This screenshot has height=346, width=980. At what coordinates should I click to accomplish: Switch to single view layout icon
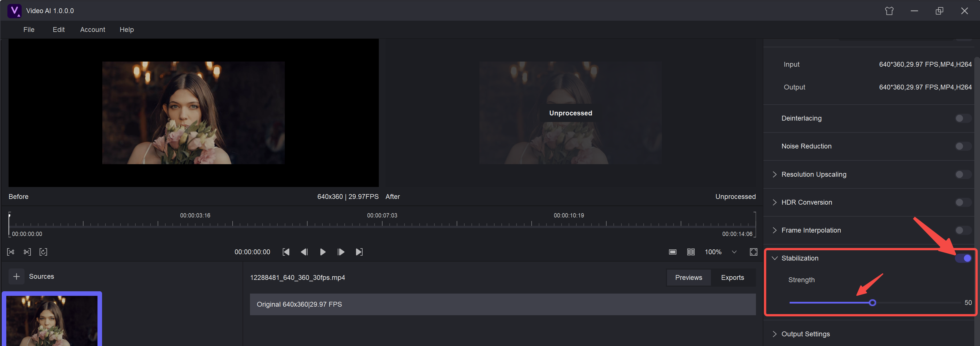point(673,252)
